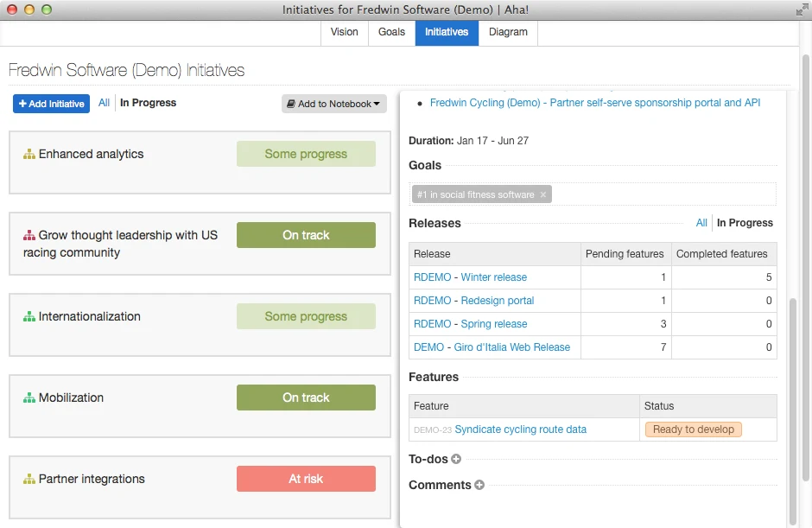The width and height of the screenshot is (812, 528).
Task: Select Grow thought leadership with US racing community
Action: pyautogui.click(x=120, y=244)
